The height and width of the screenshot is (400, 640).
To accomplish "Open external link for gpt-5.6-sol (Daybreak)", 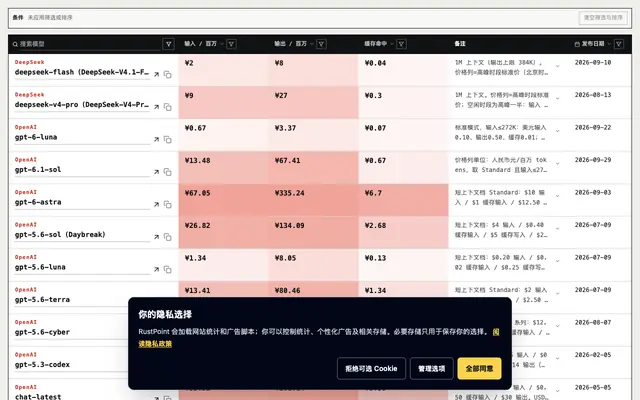I will (156, 237).
